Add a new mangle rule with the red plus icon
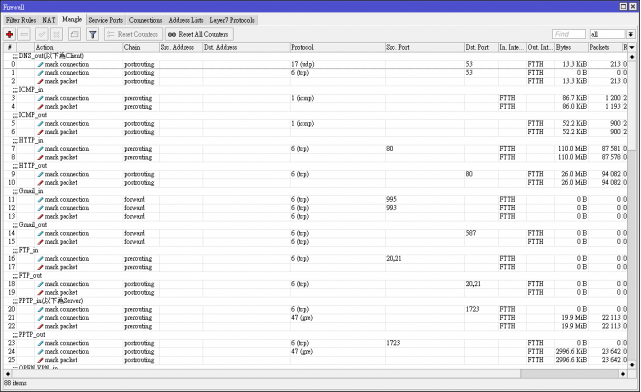The width and height of the screenshot is (641, 392). tap(10, 34)
